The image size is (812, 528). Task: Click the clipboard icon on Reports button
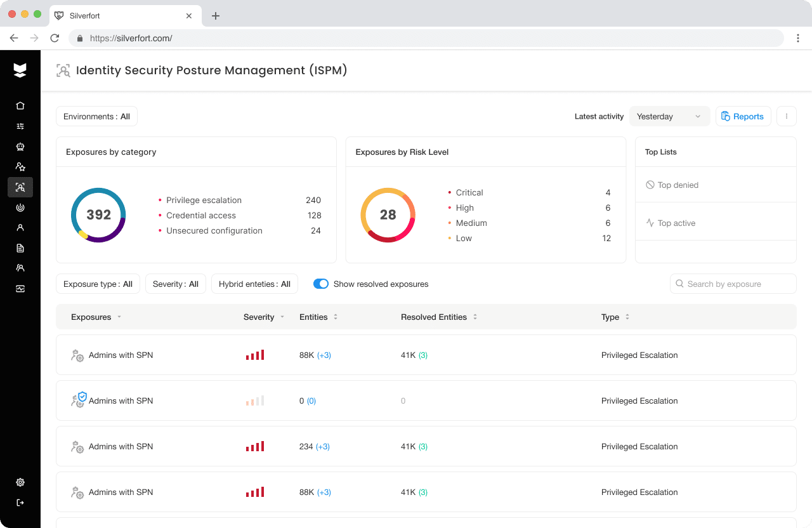pyautogui.click(x=726, y=116)
